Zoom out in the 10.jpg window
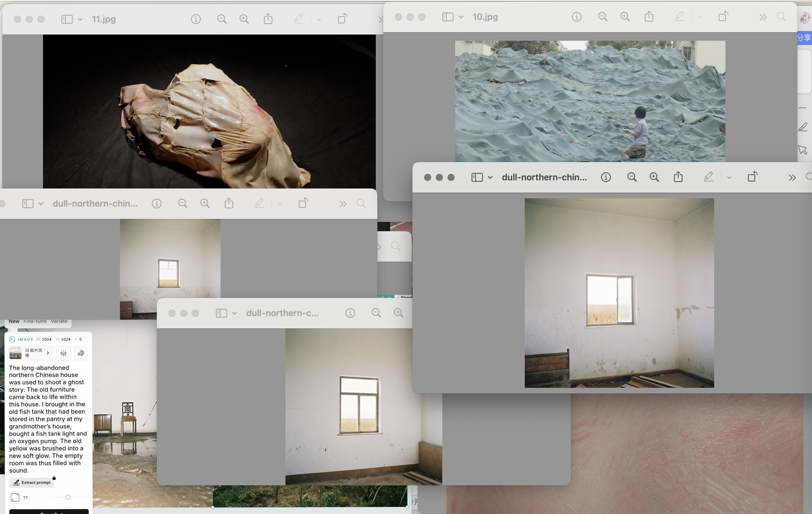This screenshot has height=514, width=812. (x=602, y=16)
